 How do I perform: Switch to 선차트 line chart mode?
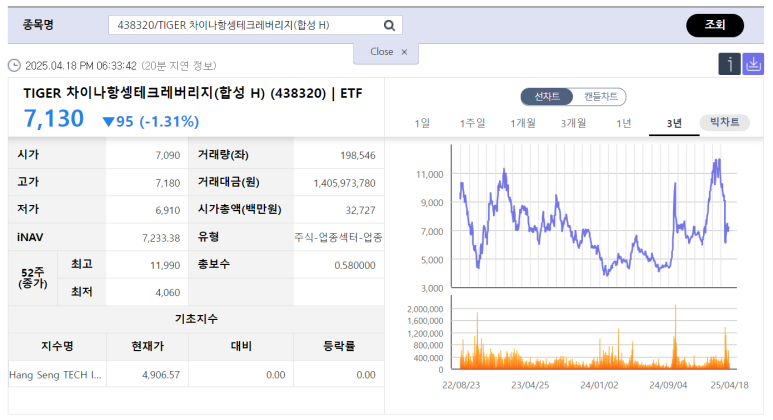pos(547,97)
